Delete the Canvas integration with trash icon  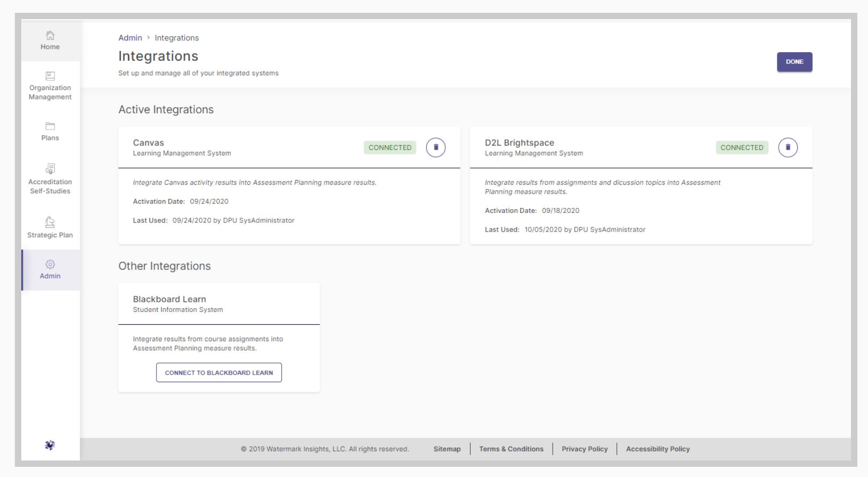(436, 147)
